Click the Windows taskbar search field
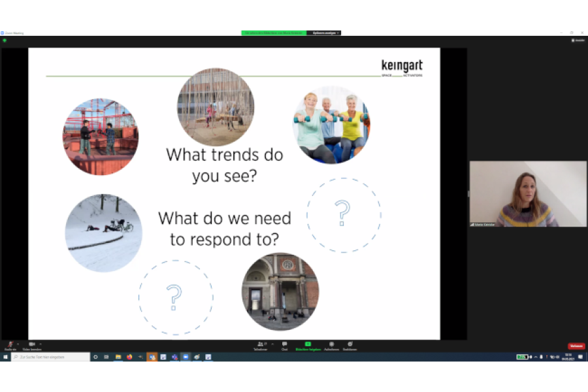The height and width of the screenshot is (392, 588). point(50,357)
